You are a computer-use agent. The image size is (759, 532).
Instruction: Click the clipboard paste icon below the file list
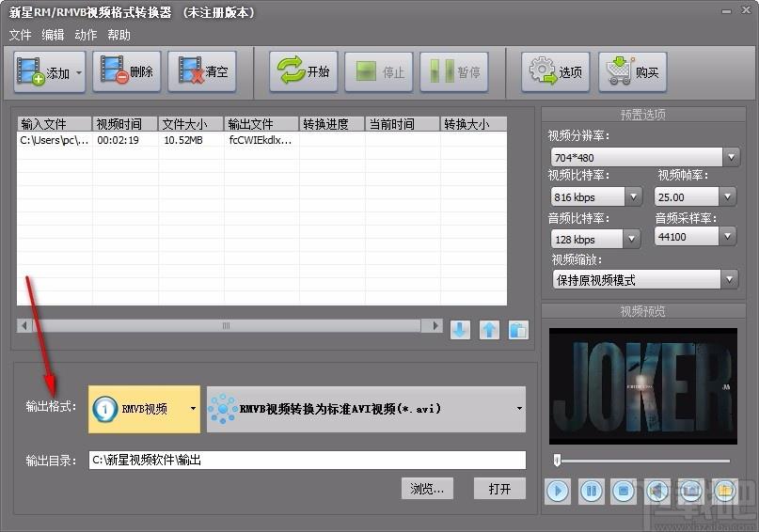pos(518,330)
